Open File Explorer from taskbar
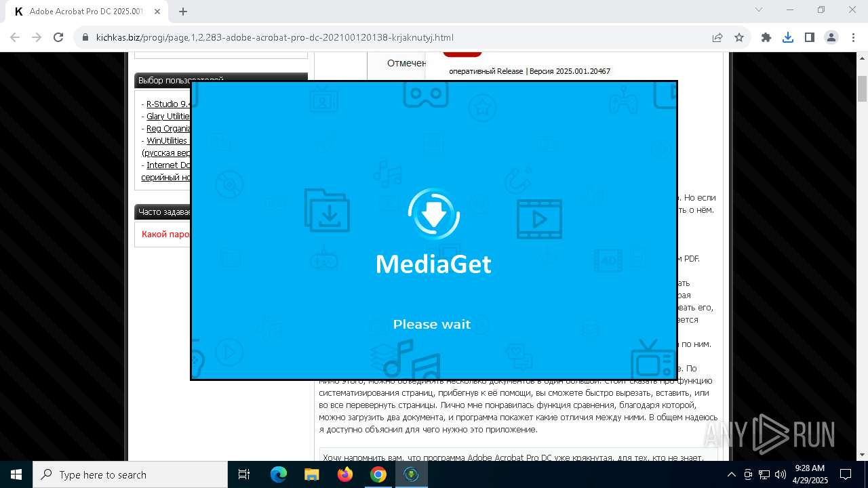This screenshot has height=488, width=868. coord(312,474)
